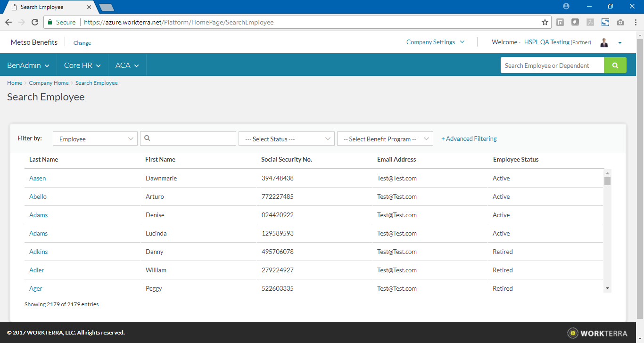Sort by Last Name column header

[x=43, y=159]
